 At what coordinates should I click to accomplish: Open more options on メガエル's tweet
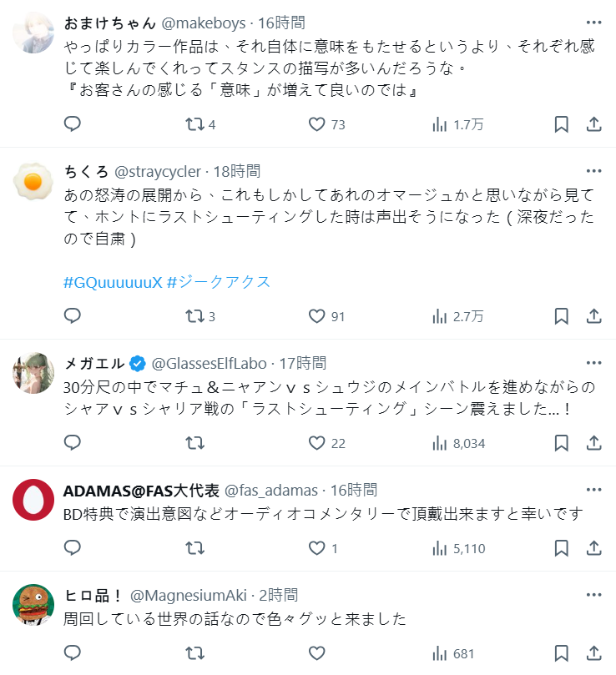click(x=593, y=363)
